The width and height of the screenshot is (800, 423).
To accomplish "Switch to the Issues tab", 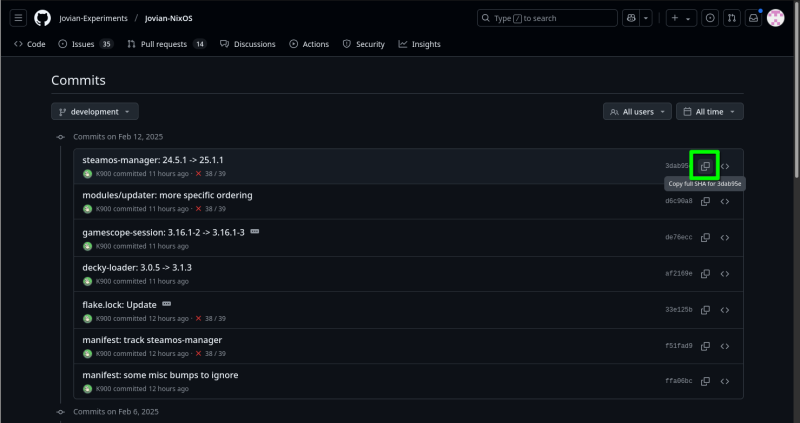I will (85, 44).
